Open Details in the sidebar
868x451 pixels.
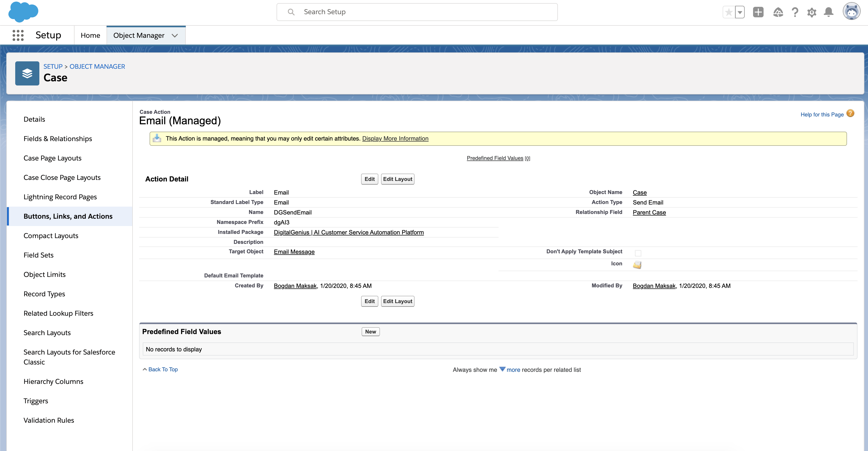pyautogui.click(x=34, y=119)
